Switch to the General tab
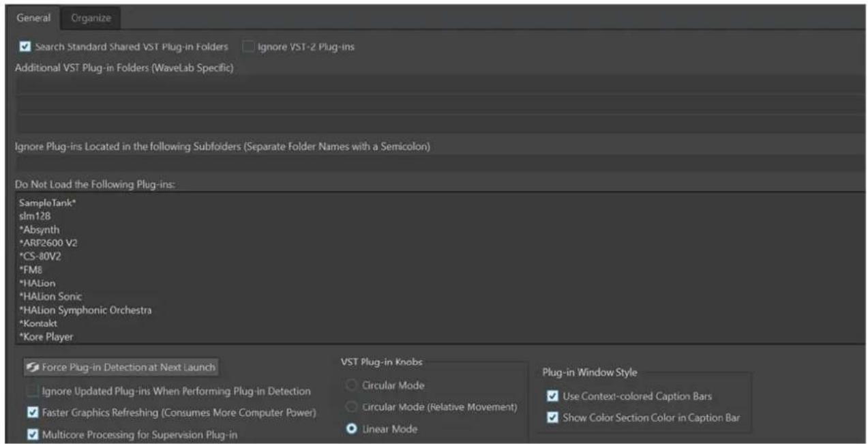 click(33, 18)
